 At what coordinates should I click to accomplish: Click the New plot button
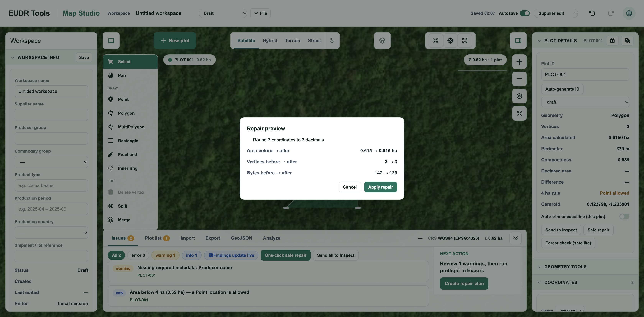[x=175, y=40]
